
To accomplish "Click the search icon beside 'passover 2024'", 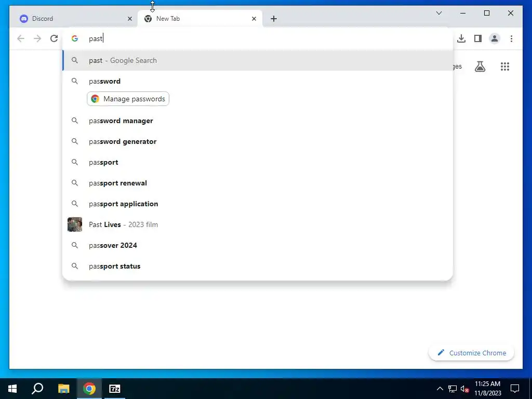I will pos(75,245).
